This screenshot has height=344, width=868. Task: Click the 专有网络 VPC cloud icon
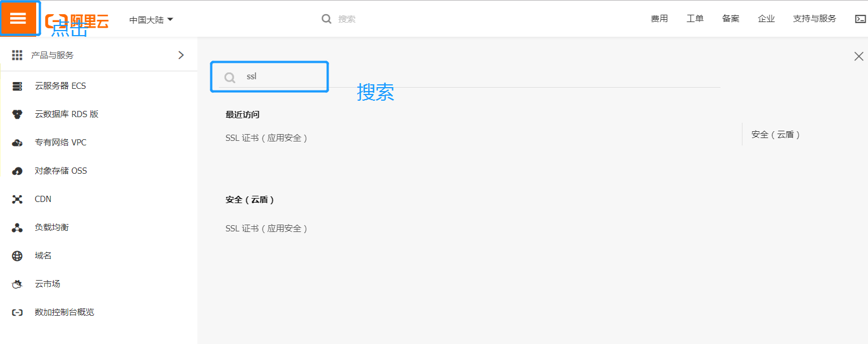[x=18, y=143]
